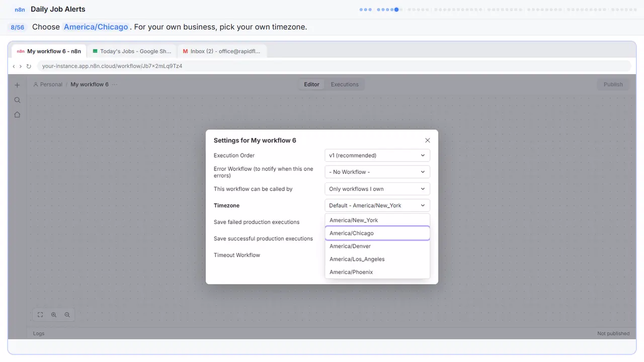Viewport: 644px width, 362px height.
Task: Fit workflow to view icon
Action: (x=40, y=315)
